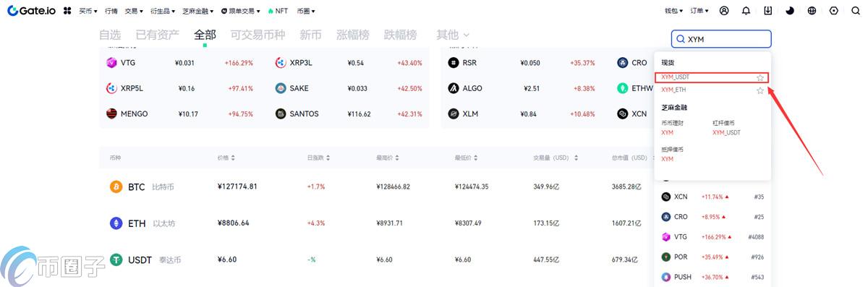The height and width of the screenshot is (287, 868).
Task: Expand the 订单 orders dropdown
Action: [x=699, y=11]
